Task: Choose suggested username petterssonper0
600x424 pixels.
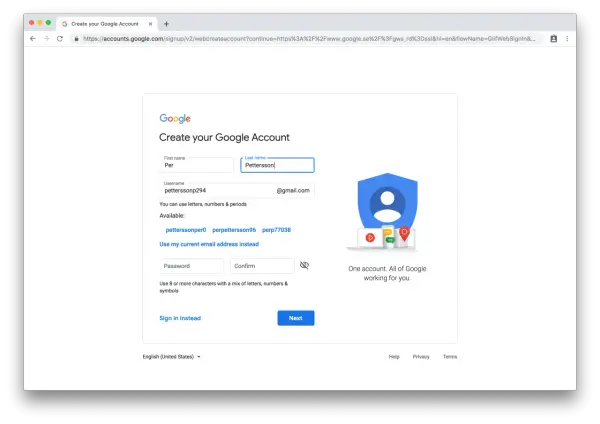Action: 186,230
